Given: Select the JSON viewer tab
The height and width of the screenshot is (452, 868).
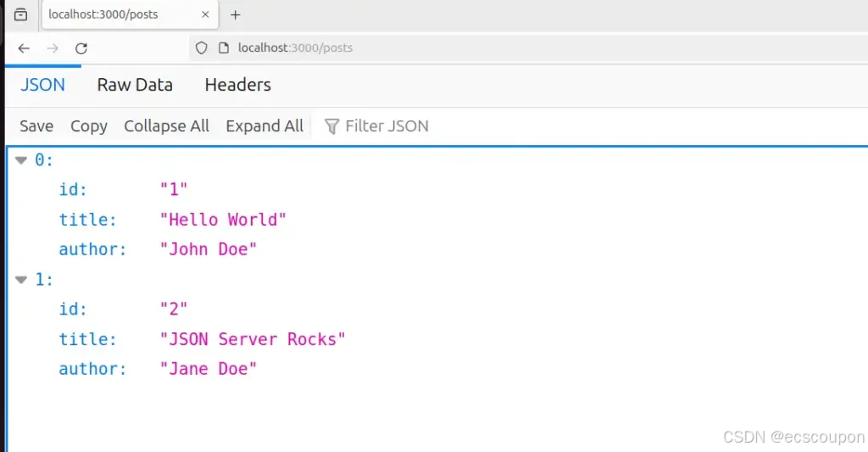Looking at the screenshot, I should 42,85.
